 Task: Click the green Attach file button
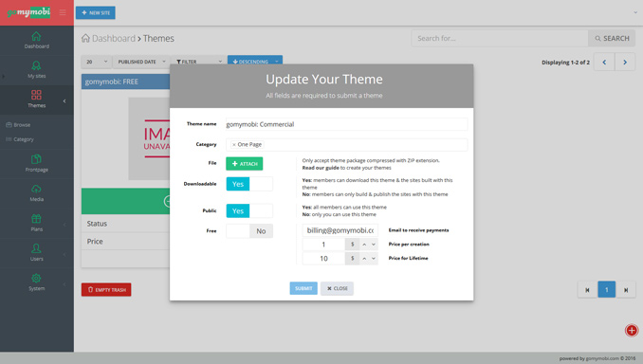pyautogui.click(x=245, y=164)
